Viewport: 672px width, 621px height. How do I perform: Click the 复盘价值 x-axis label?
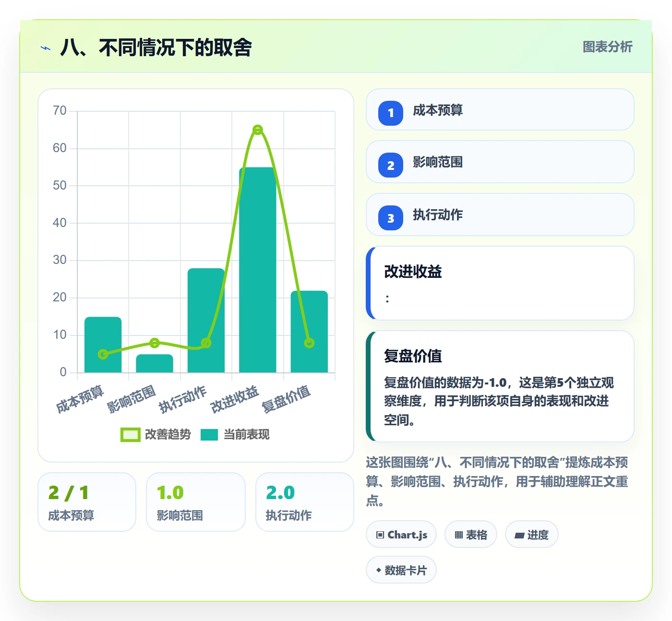(286, 399)
